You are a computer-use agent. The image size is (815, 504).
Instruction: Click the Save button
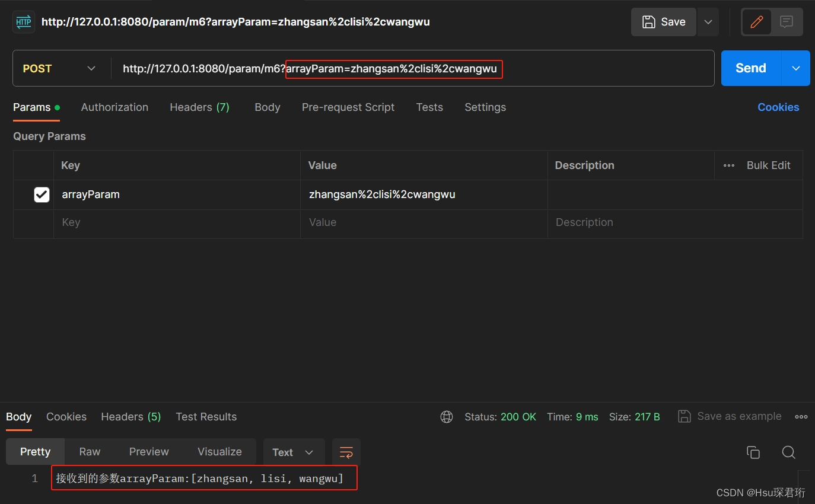pos(664,22)
